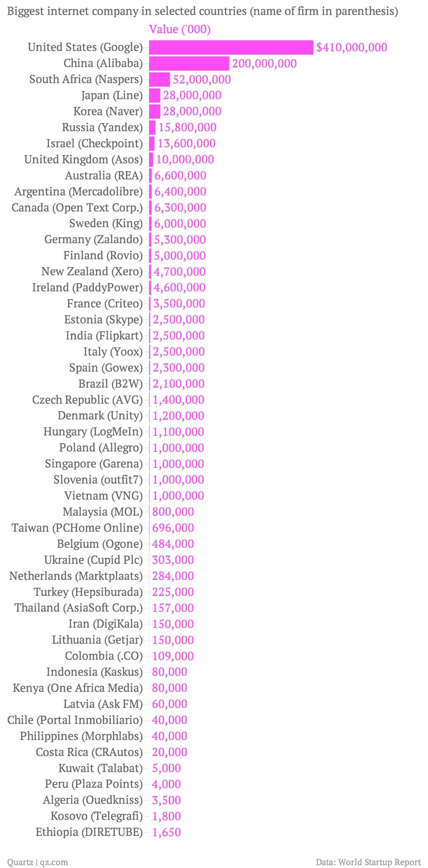
Task: Select the $410,000,000 value label
Action: pyautogui.click(x=352, y=47)
